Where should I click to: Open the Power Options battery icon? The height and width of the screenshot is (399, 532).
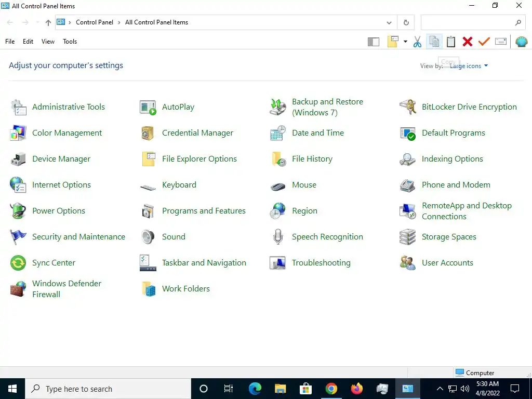pos(18,211)
